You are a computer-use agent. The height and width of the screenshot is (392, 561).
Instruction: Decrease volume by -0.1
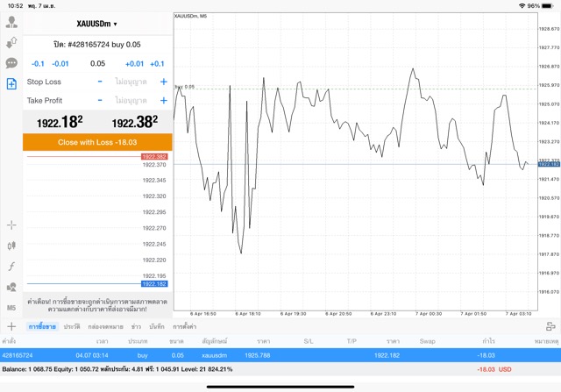click(38, 63)
